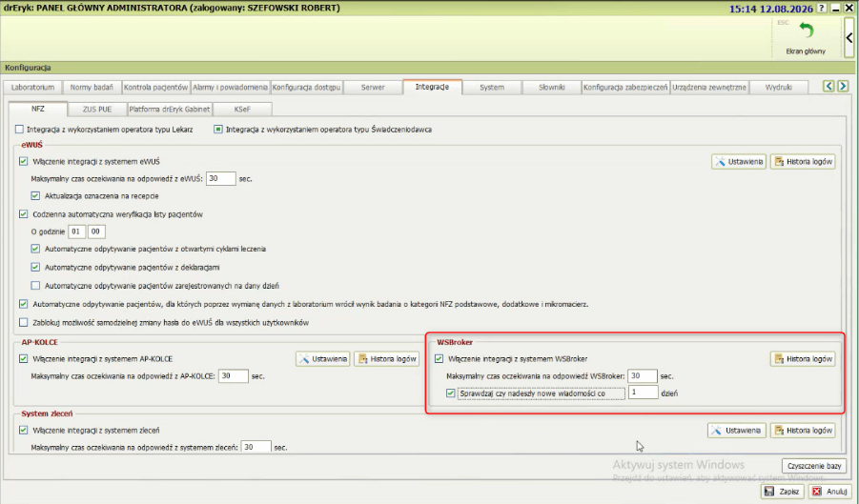
Task: Click the eWUŚ maximum wait time field
Action: coord(221,178)
